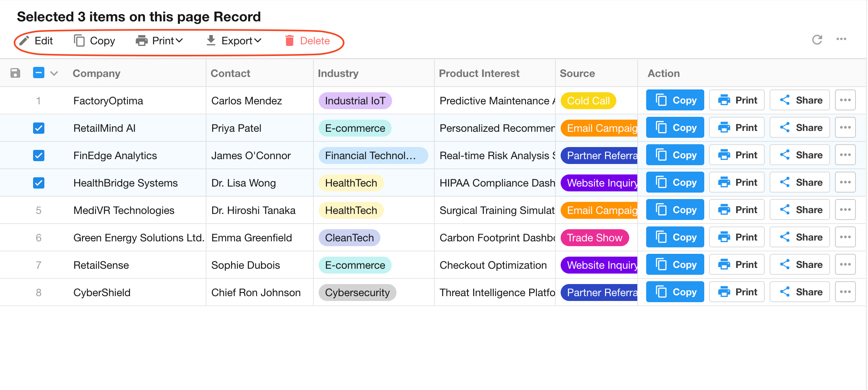This screenshot has width=868, height=390.
Task: Click the refresh icon in the toolbar
Action: [x=817, y=39]
